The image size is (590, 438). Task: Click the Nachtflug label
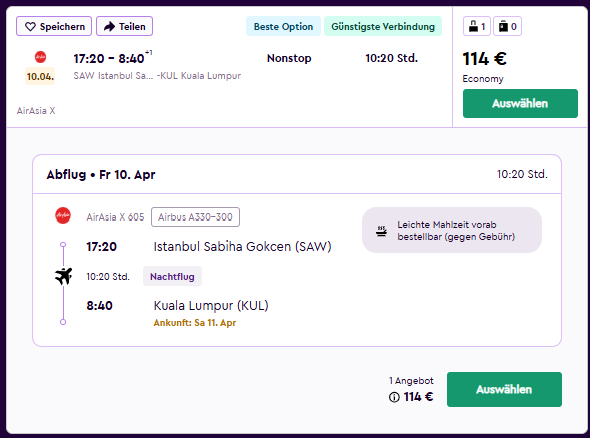[x=172, y=277]
